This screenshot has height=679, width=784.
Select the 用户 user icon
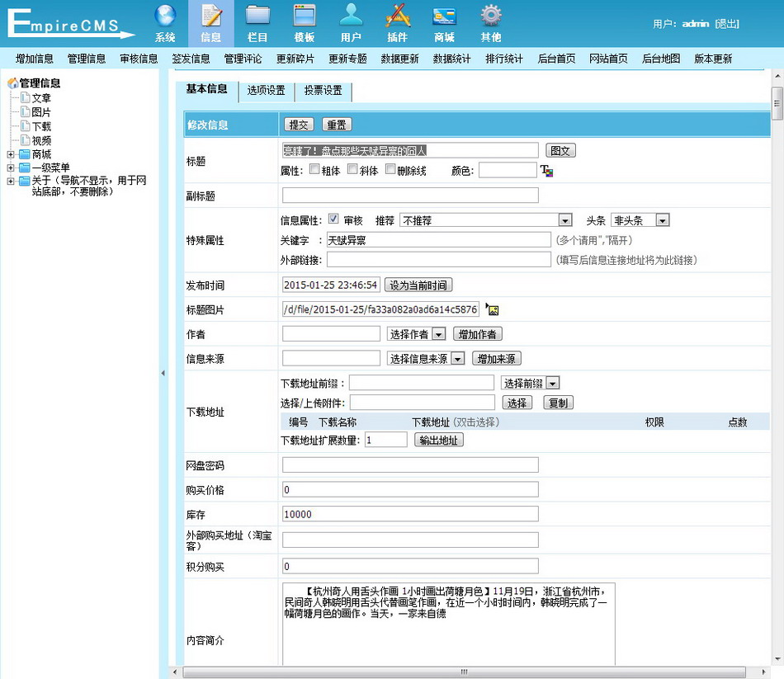[x=351, y=17]
